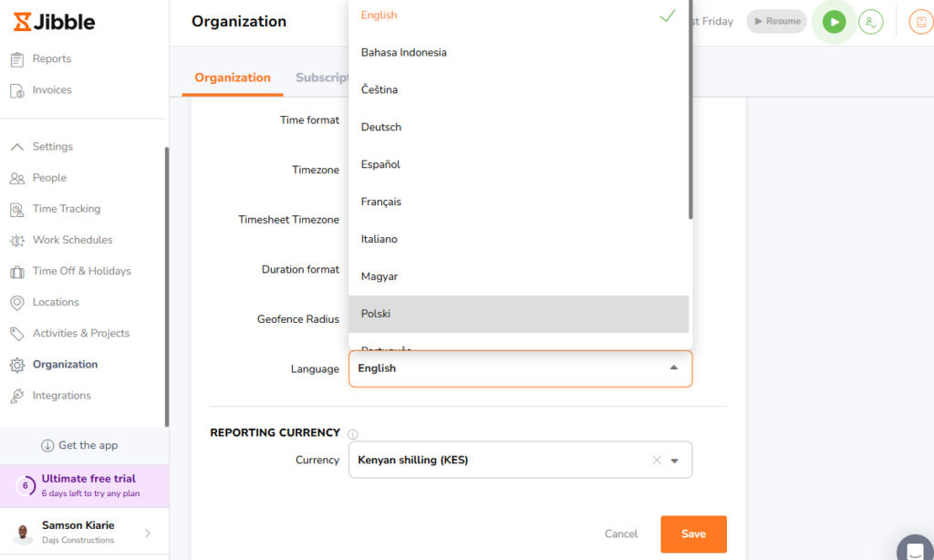Choose Čeština language option
The image size is (934, 560).
518,89
